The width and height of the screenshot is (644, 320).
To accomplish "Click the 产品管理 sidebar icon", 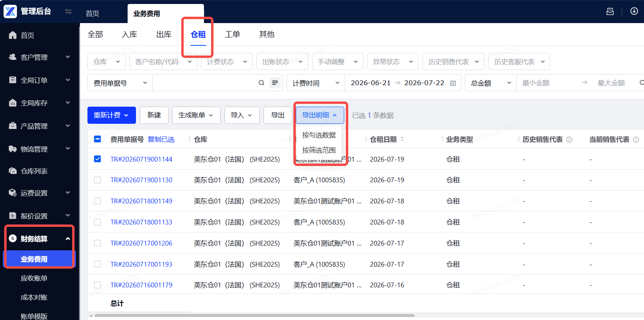I will (13, 126).
